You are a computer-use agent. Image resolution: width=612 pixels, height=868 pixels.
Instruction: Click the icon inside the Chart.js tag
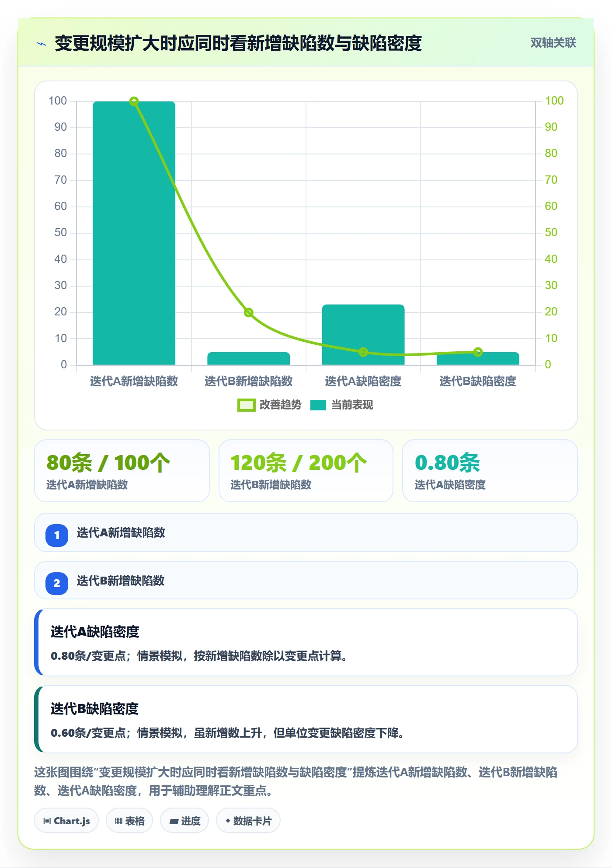coord(47,821)
